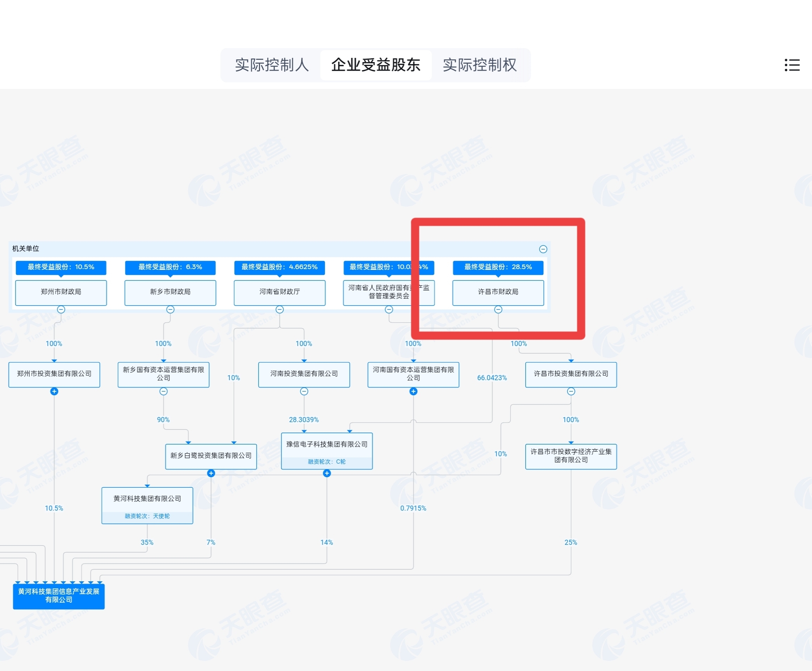Image resolution: width=812 pixels, height=671 pixels.
Task: Open 新乡市财政局 node
Action: coord(170,293)
